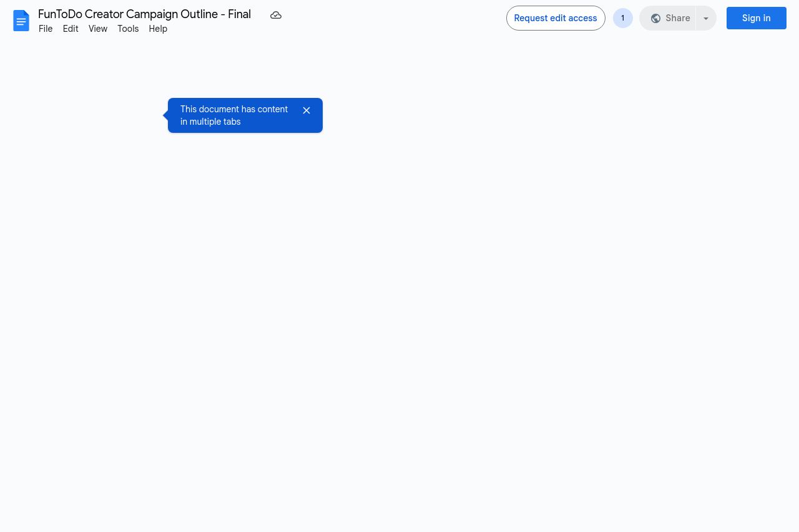
Task: Open the View menu
Action: (x=98, y=29)
